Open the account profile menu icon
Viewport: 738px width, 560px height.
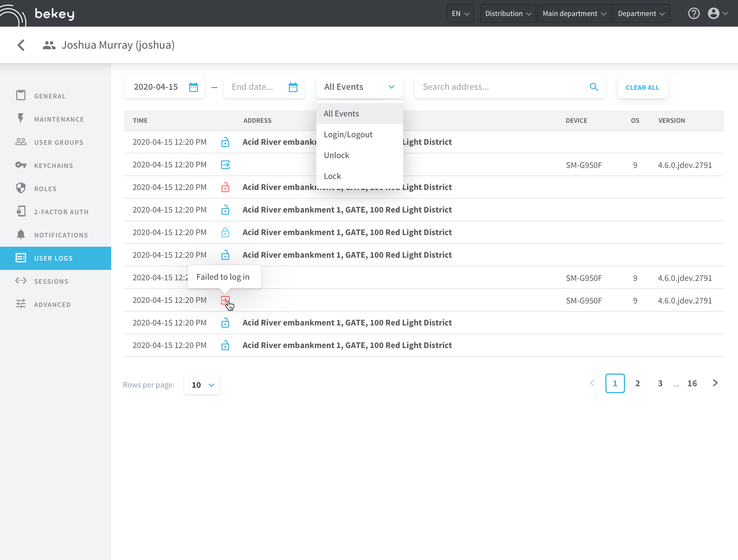(717, 13)
